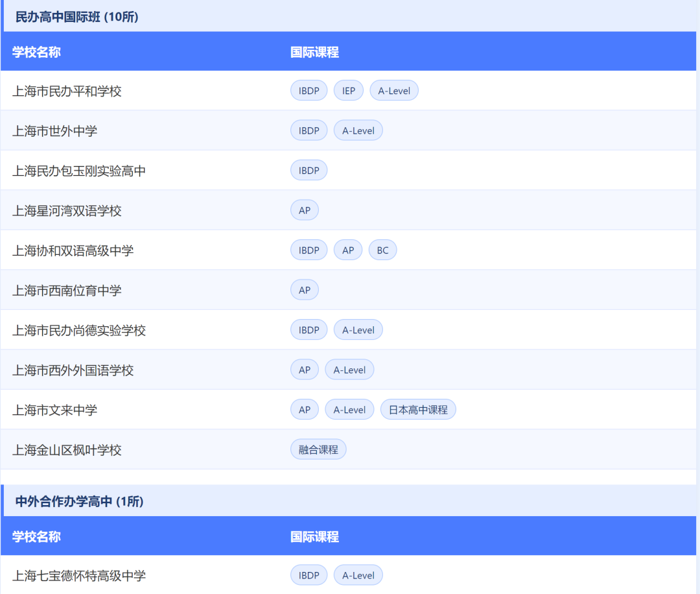Screen dimensions: 700x594
Task: Select the IEP tag for 平和学校
Action: click(348, 90)
